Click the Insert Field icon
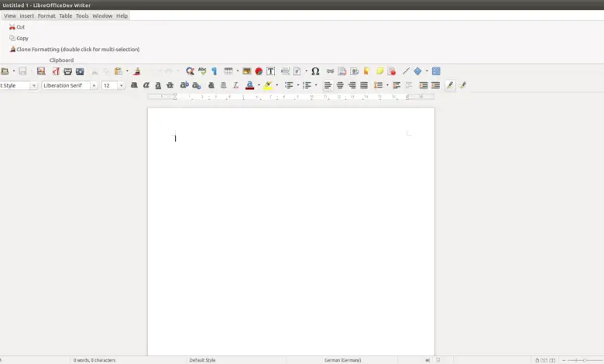 coord(297,71)
